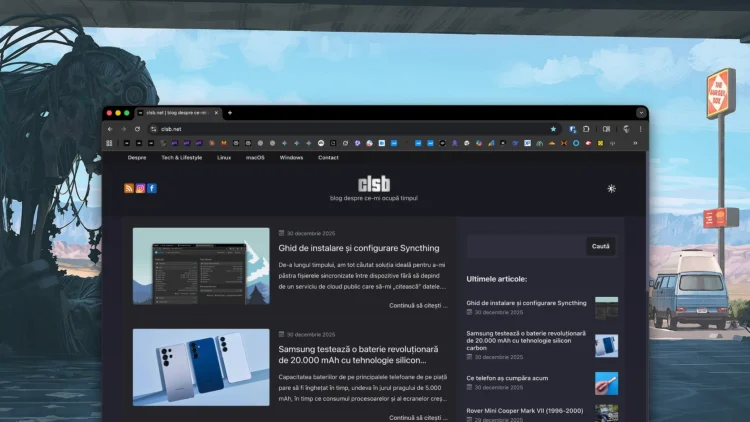This screenshot has height=422, width=750.
Task: Open the Instagram social icon
Action: (x=140, y=188)
